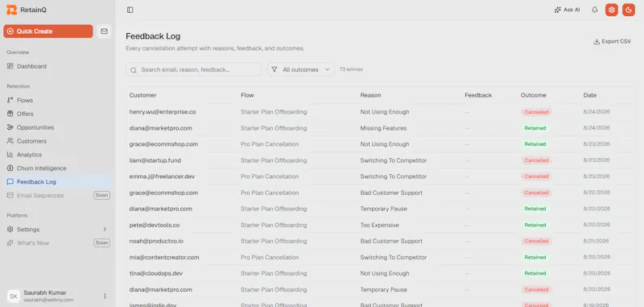644x307 pixels.
Task: Toggle dark mode moon button
Action: click(629, 10)
